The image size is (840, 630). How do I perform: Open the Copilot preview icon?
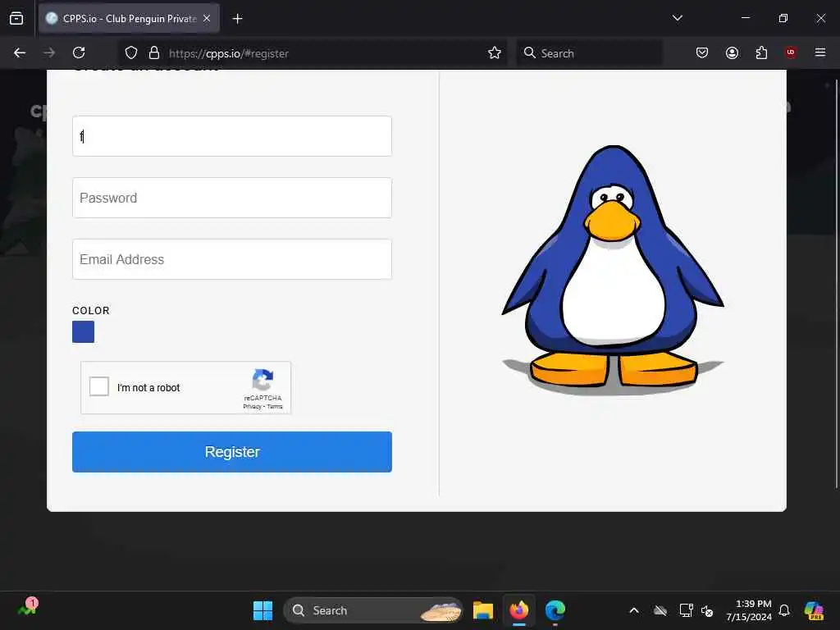814,610
